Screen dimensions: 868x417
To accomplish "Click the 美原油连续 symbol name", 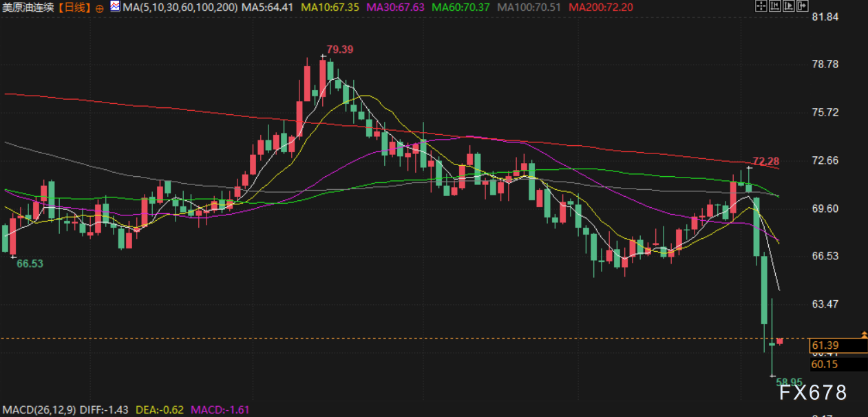I will pos(29,8).
